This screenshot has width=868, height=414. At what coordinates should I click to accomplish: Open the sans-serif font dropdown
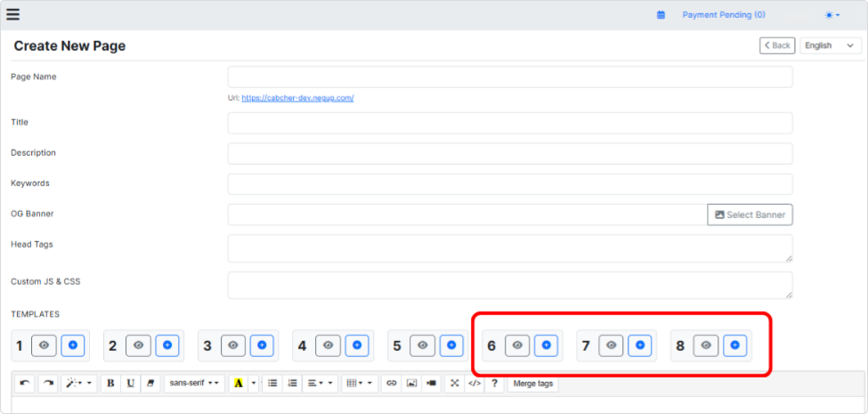pyautogui.click(x=194, y=383)
